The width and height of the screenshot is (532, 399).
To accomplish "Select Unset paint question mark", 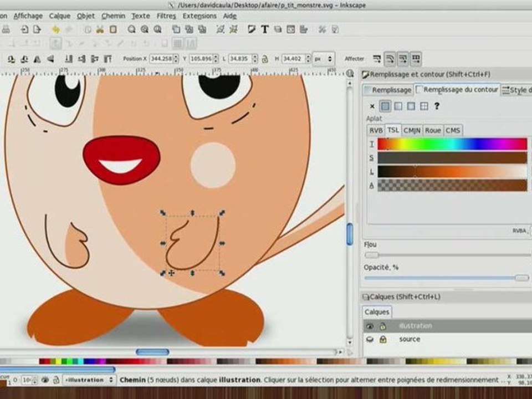I will pos(437,106).
